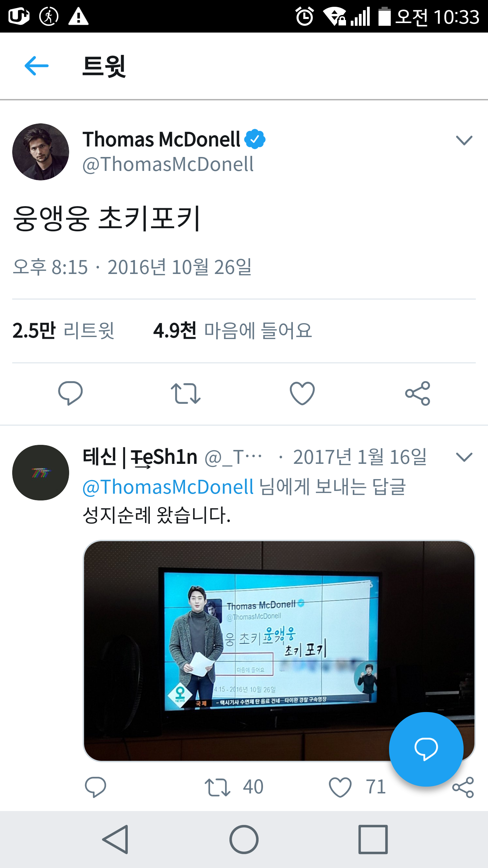Like TeSh1n's reply showing 71
This screenshot has height=868, width=488.
tap(357, 787)
